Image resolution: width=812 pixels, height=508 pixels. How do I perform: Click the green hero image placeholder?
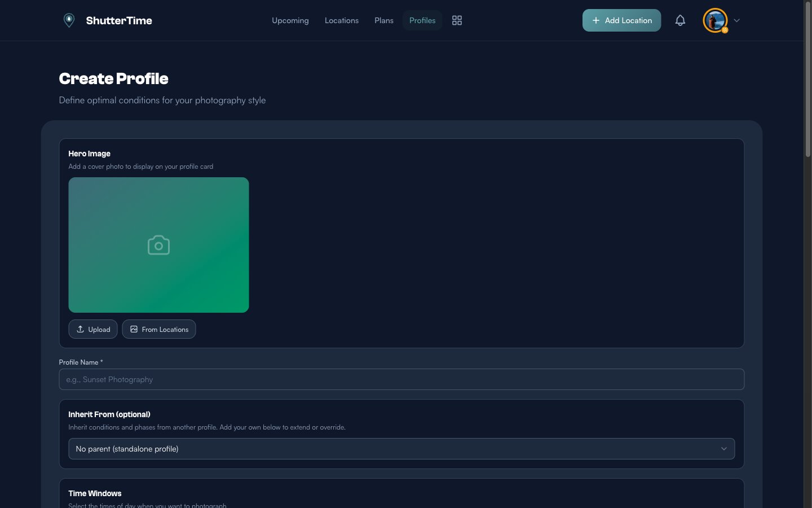(158, 245)
